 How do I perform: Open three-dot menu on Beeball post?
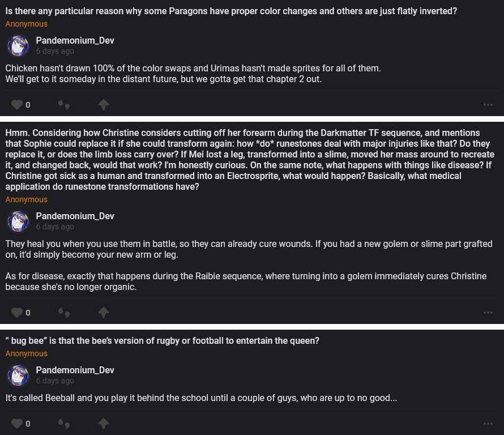488,424
